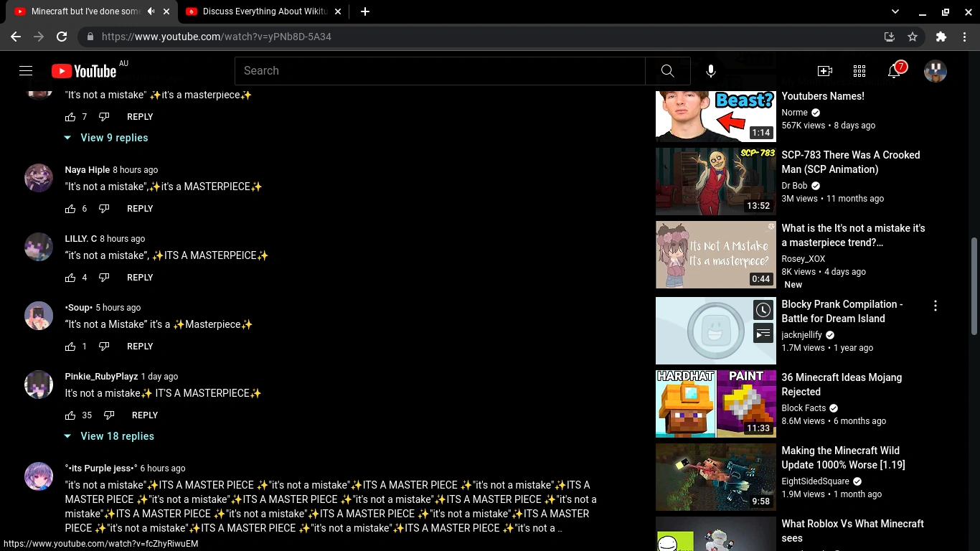Dislike Pinkie_RubyPlayz's comment

coord(109,415)
